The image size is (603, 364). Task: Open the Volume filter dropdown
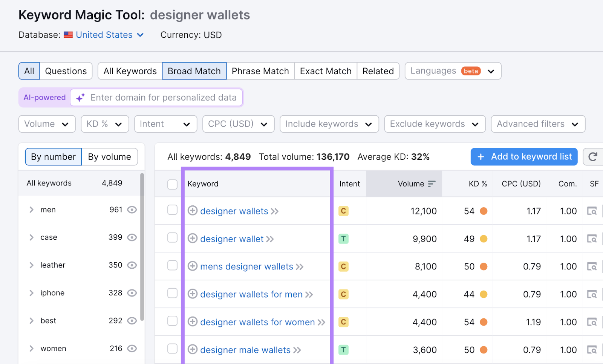pyautogui.click(x=46, y=124)
